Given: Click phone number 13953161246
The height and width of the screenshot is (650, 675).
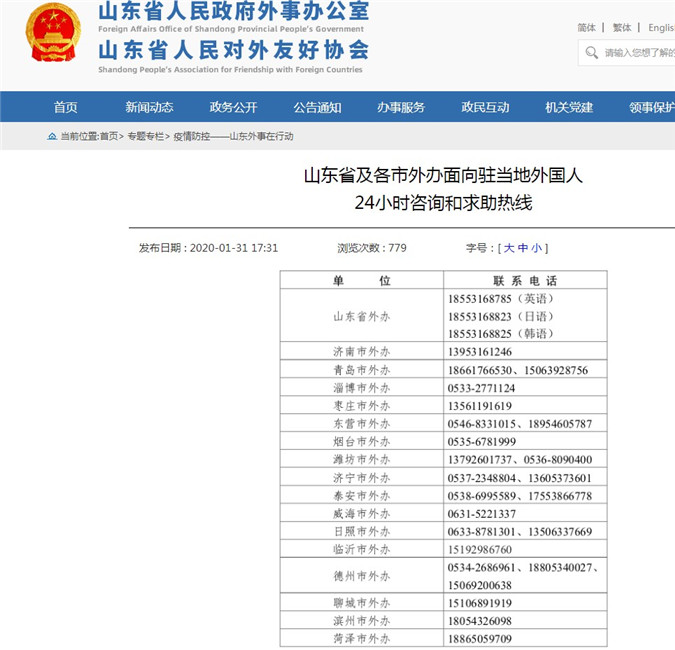Looking at the screenshot, I should point(480,352).
